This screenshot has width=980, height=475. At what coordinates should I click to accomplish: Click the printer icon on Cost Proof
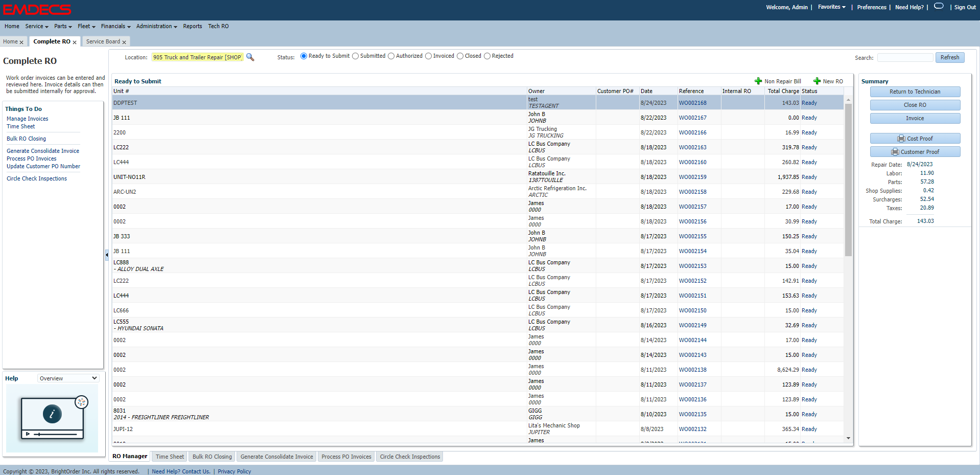point(901,139)
